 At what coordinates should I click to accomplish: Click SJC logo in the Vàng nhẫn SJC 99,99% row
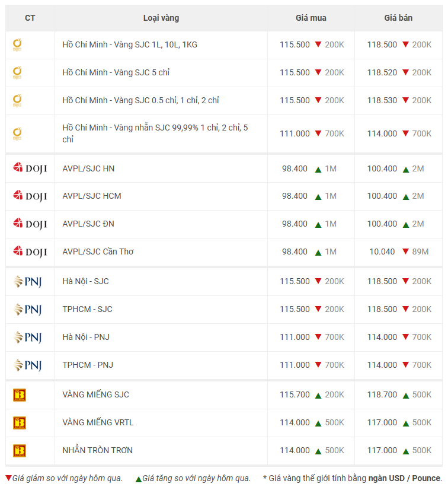(17, 134)
